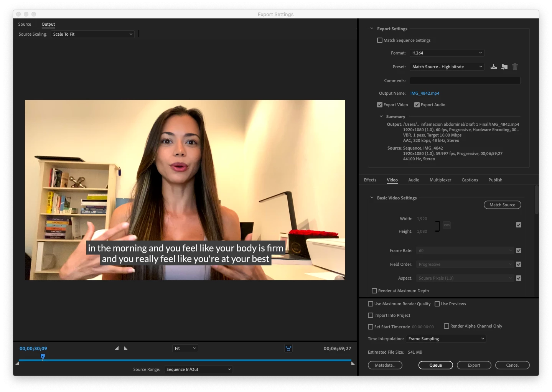This screenshot has width=552, height=392.
Task: Click the current timecode 00;00;30;09
Action: pos(33,349)
